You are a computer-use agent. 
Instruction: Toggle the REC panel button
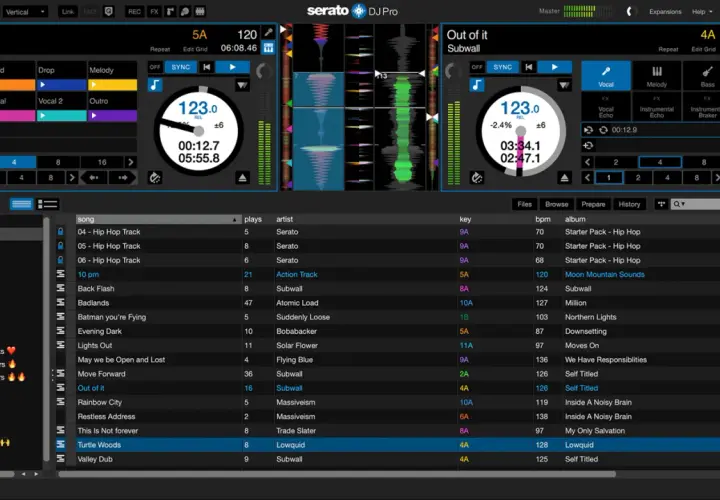[135, 11]
